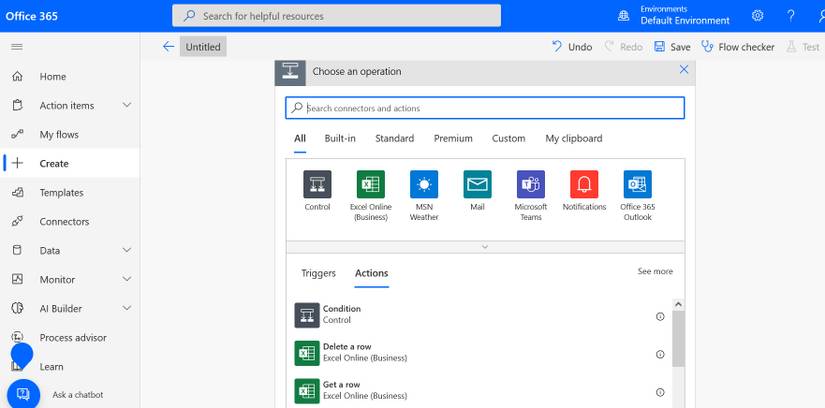Show info for the Condition action
825x408 pixels.
click(660, 316)
